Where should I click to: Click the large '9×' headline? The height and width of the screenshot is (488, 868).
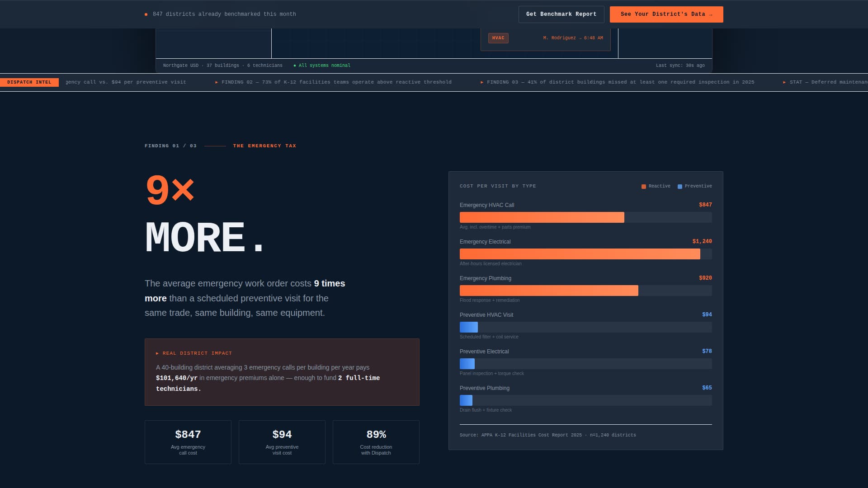point(170,190)
